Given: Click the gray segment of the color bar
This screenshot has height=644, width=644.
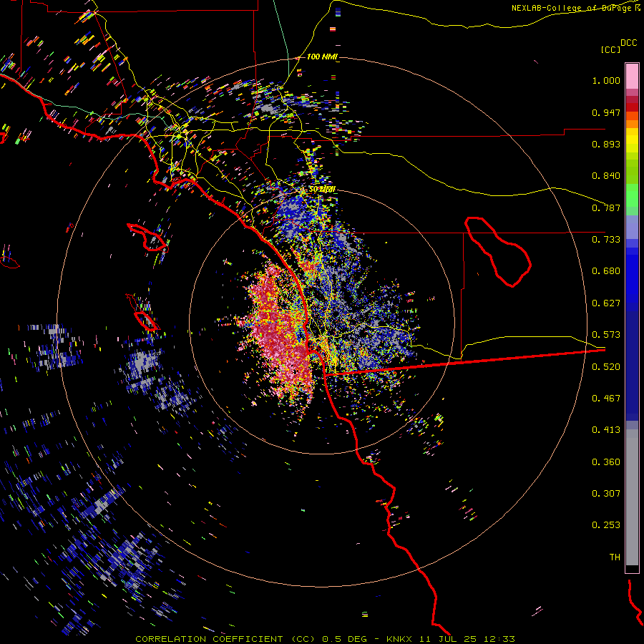Looking at the screenshot, I should 632,497.
